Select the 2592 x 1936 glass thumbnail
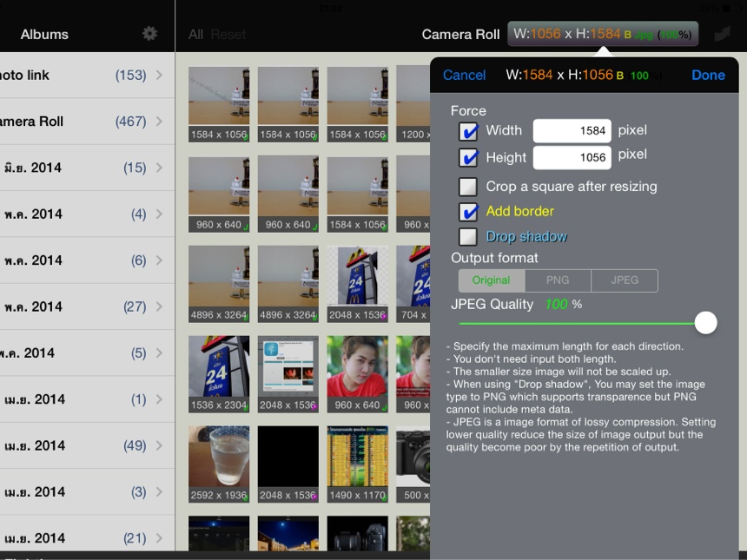Viewport: 747px width, 560px height. click(219, 464)
